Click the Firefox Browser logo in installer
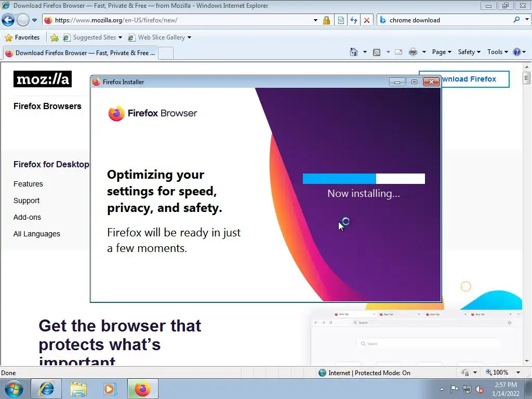Image resolution: width=532 pixels, height=399 pixels. (x=153, y=113)
